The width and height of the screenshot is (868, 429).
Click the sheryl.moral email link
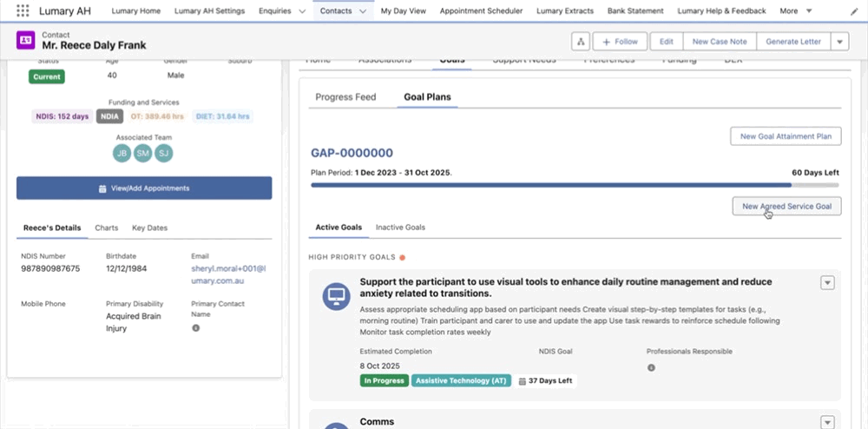[228, 274]
